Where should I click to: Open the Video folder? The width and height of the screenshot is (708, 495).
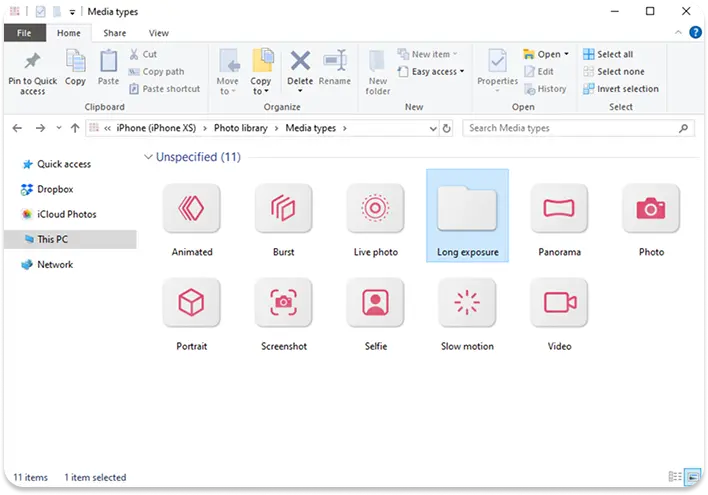[x=559, y=315]
